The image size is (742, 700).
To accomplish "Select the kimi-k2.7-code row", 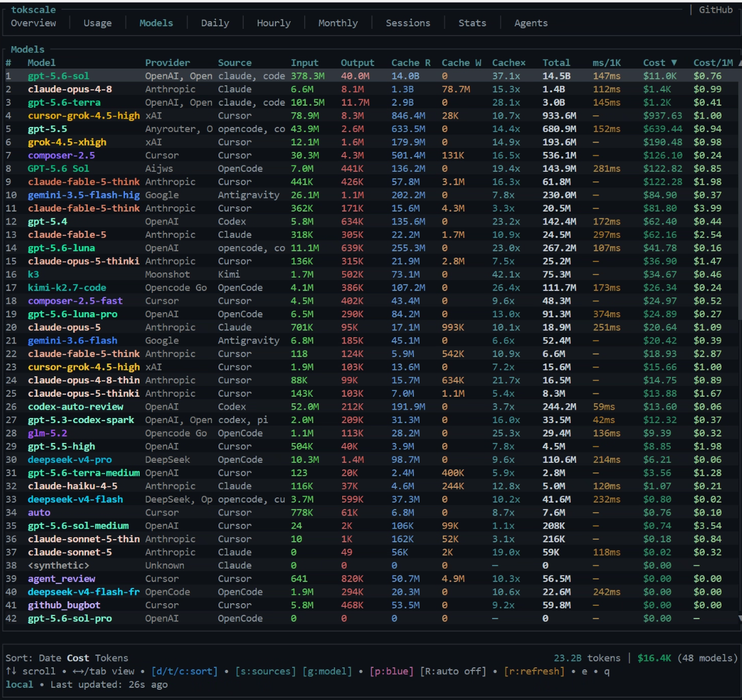I will (x=370, y=287).
